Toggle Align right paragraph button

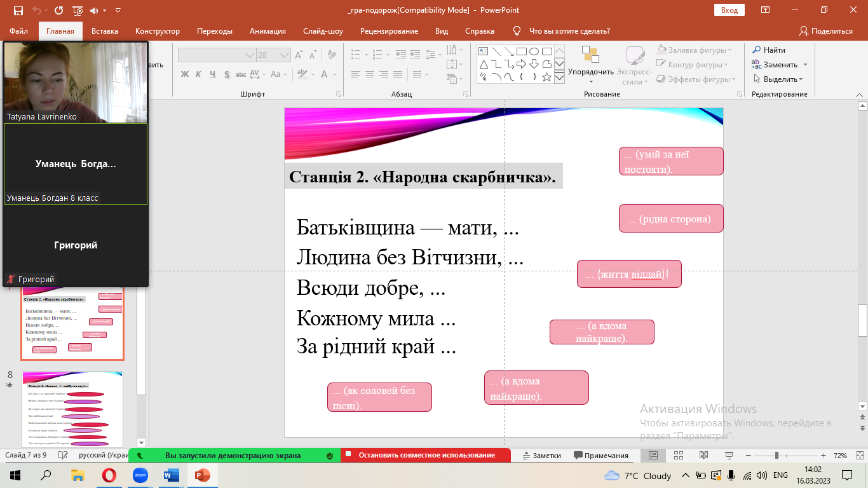(383, 74)
